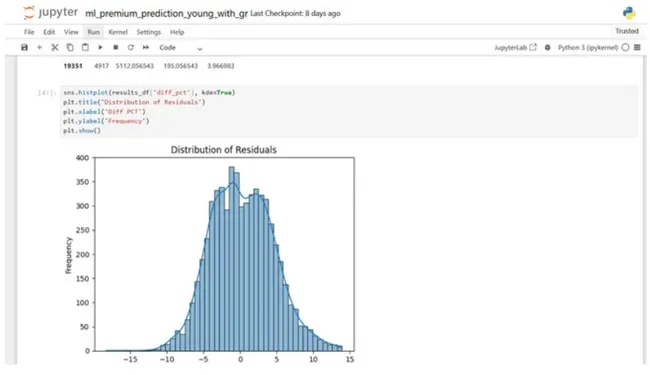650x375 pixels.
Task: Open the hamburger menu beside the kernel status
Action: (638, 48)
